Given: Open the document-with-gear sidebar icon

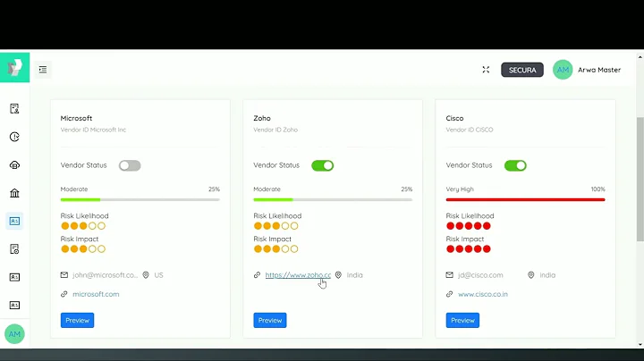Looking at the screenshot, I should click(14, 249).
